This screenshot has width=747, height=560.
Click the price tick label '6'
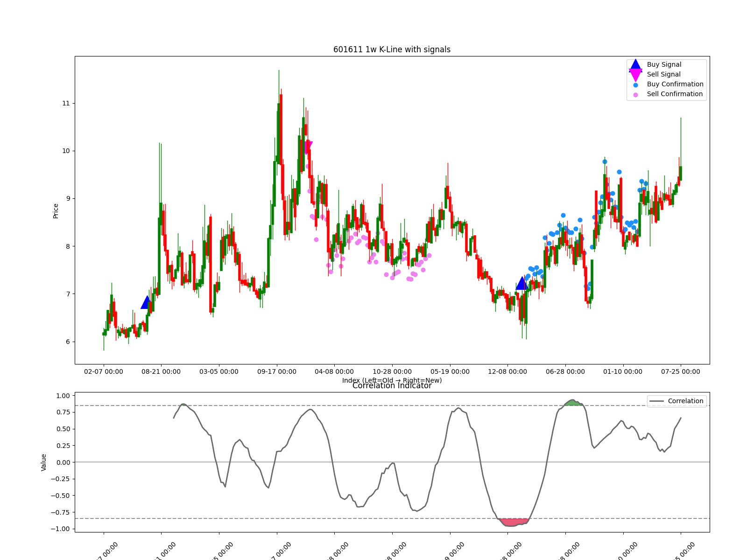click(x=68, y=342)
